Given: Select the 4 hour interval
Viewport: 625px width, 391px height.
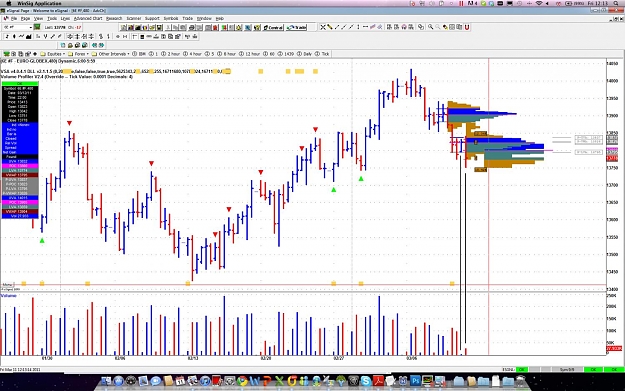Looking at the screenshot, I should tap(192, 54).
